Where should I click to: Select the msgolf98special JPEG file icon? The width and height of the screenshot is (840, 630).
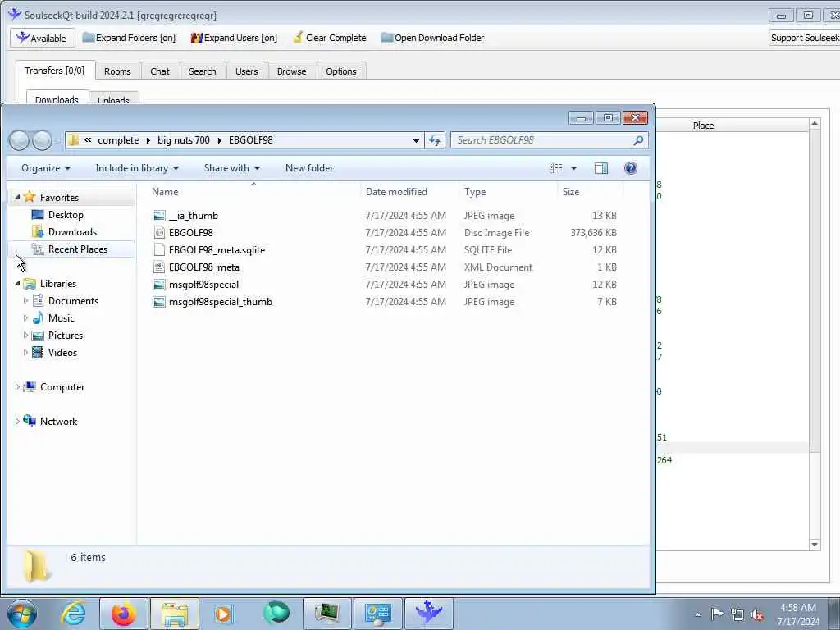(159, 285)
